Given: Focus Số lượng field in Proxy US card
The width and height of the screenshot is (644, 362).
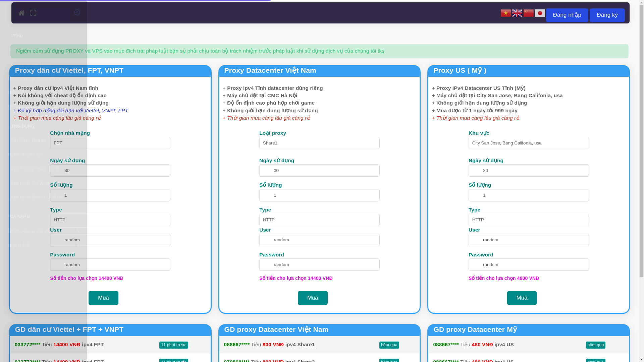Looking at the screenshot, I should (x=529, y=195).
